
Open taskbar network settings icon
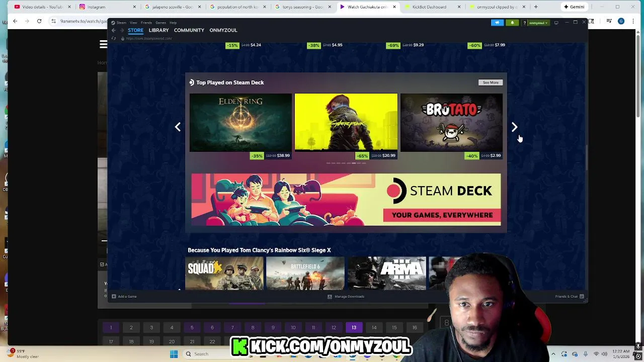coord(597,354)
